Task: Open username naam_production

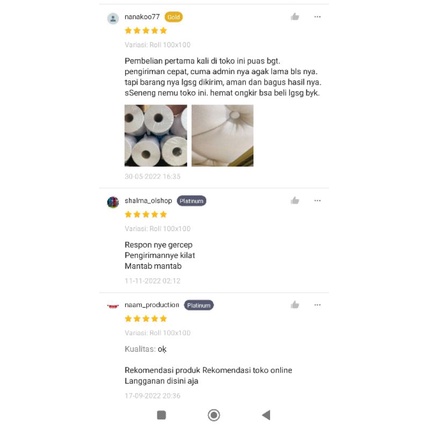Action: coord(152,305)
